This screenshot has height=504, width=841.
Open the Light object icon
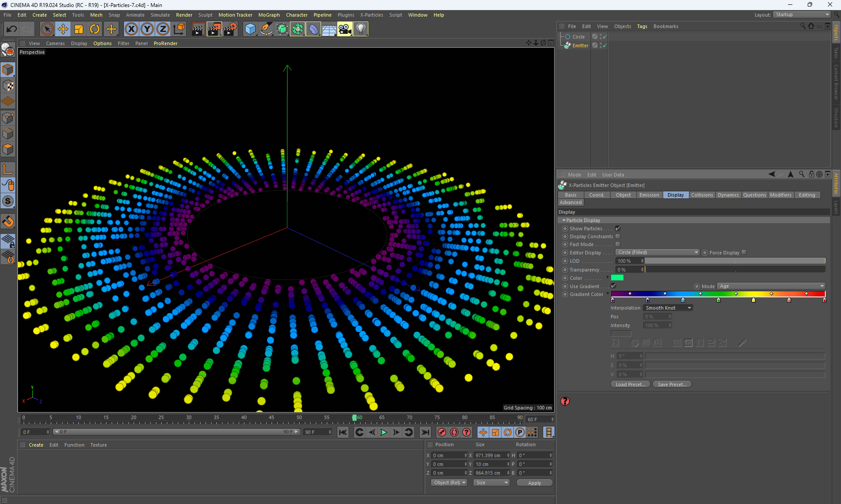(360, 29)
